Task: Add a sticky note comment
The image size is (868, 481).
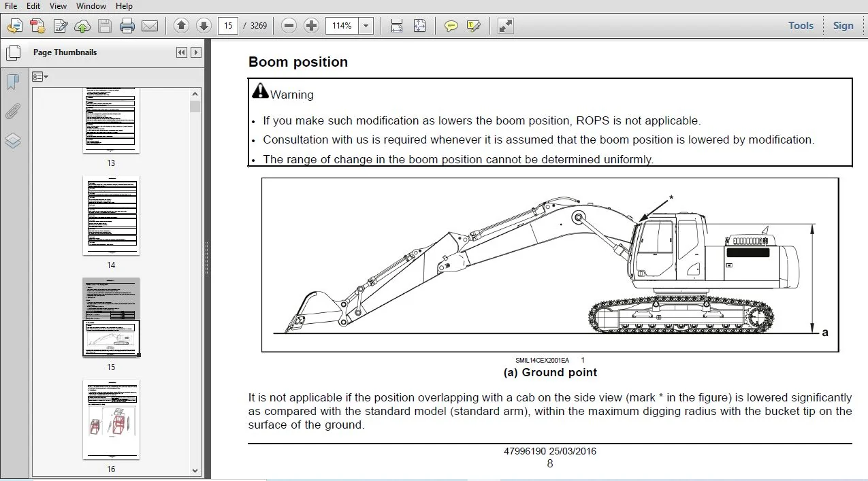Action: (x=451, y=26)
